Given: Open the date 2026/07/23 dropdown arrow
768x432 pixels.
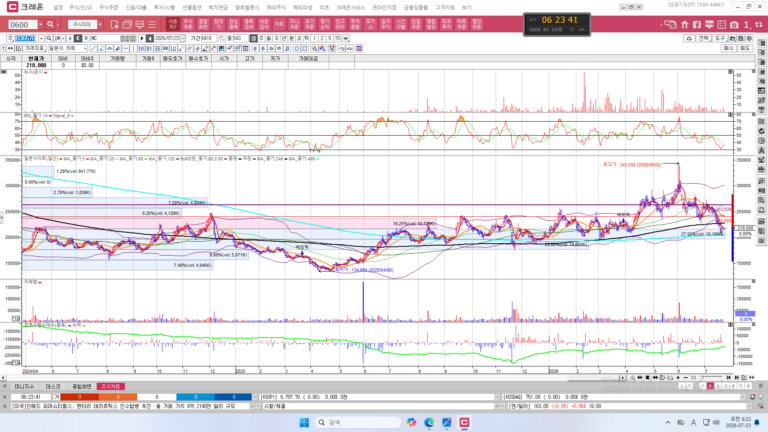Looking at the screenshot, I should 183,38.
